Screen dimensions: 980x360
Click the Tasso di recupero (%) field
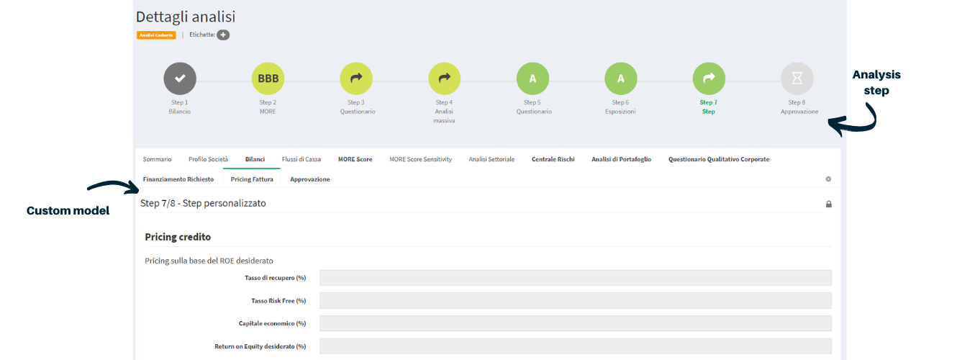576,278
